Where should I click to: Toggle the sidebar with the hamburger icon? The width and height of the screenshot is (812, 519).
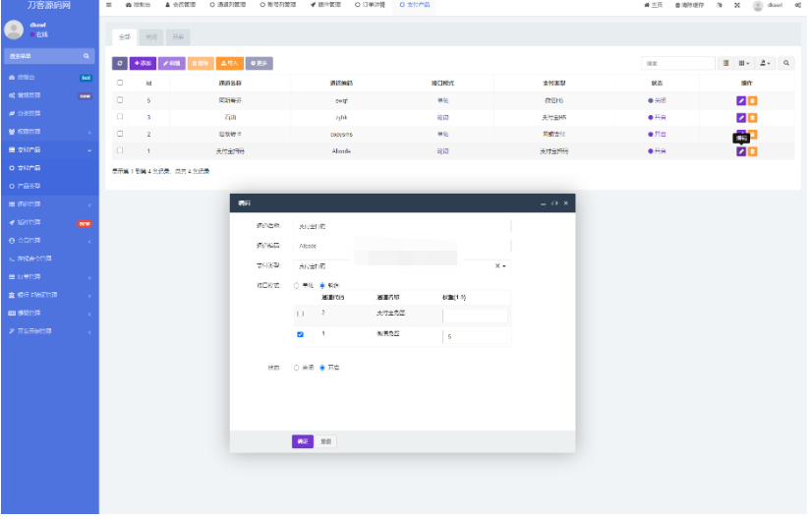pyautogui.click(x=108, y=5)
